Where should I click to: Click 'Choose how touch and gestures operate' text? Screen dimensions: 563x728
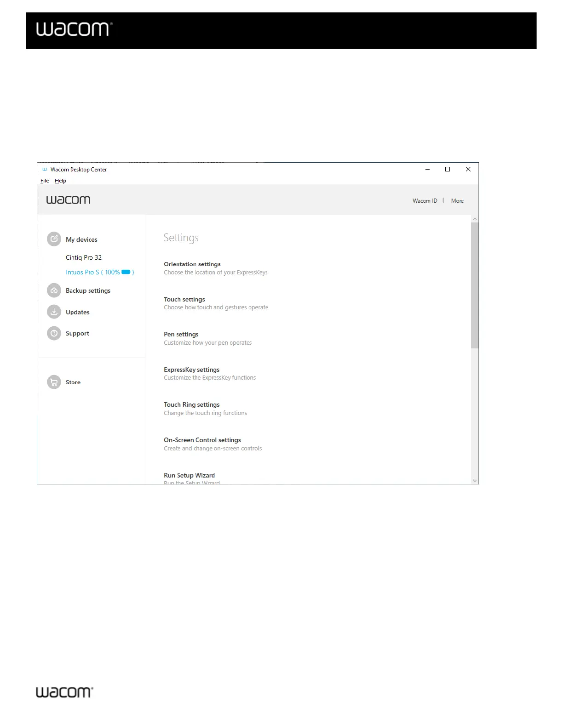[216, 307]
